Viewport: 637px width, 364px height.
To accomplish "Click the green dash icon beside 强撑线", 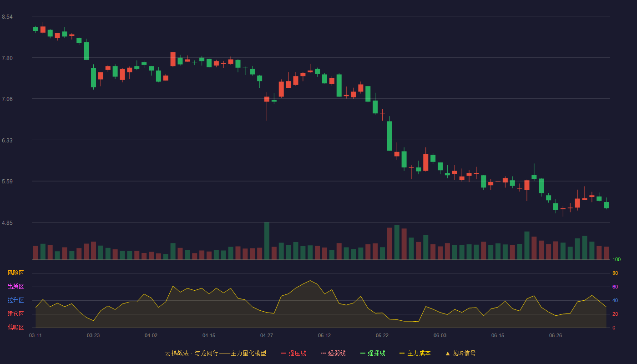I will pos(363,353).
